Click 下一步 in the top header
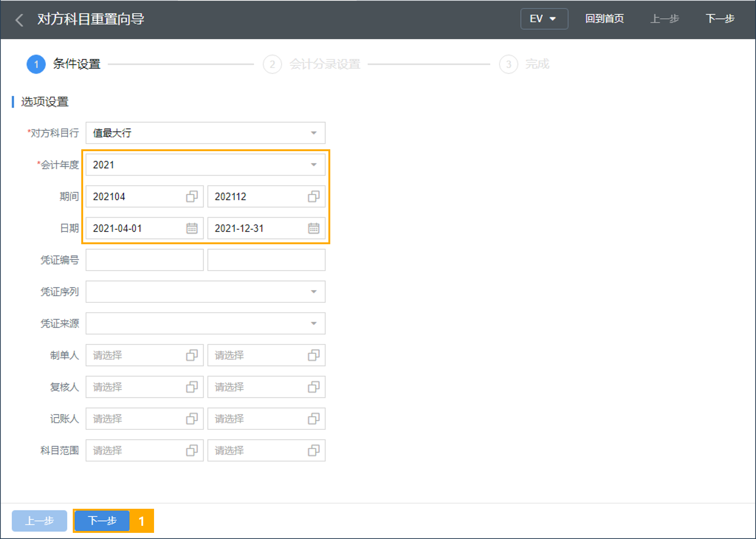This screenshot has width=756, height=539. tap(720, 19)
